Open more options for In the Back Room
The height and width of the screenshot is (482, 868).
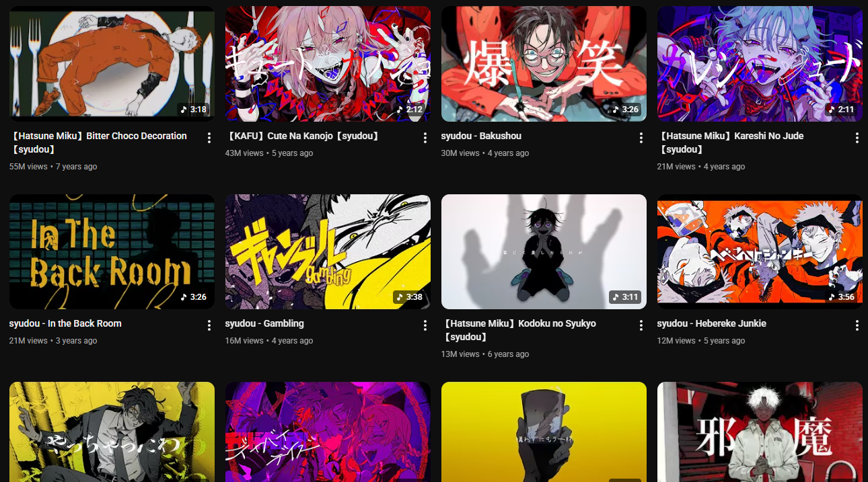(209, 325)
